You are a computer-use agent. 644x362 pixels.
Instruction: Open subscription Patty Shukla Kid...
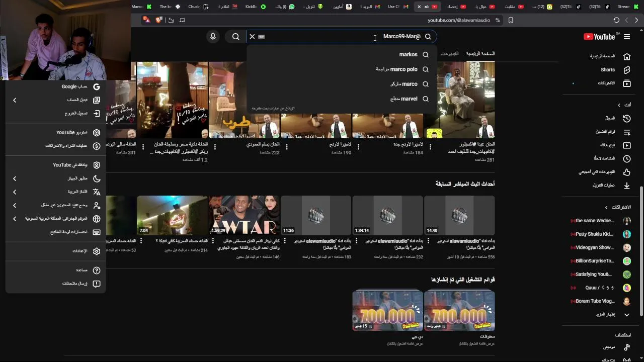601,234
